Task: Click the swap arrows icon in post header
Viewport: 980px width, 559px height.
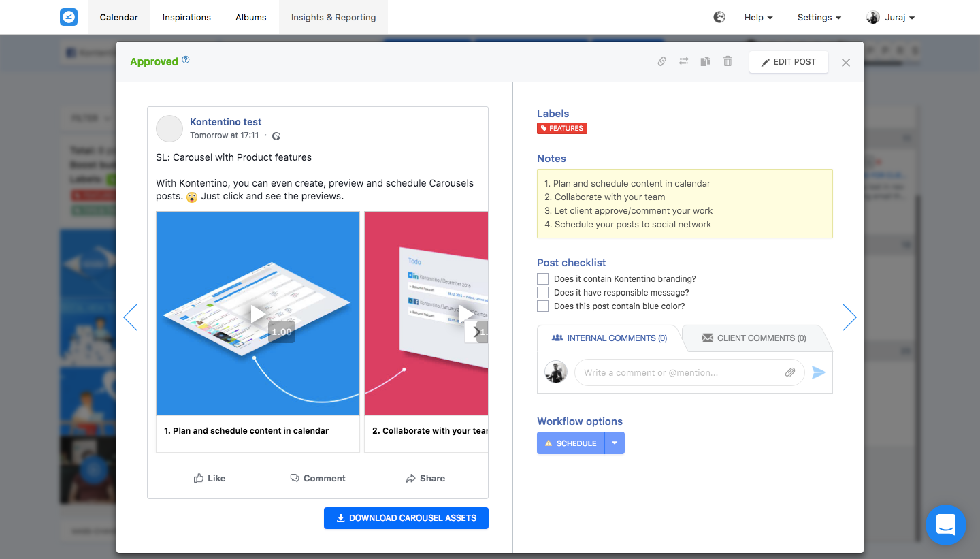Action: (683, 61)
